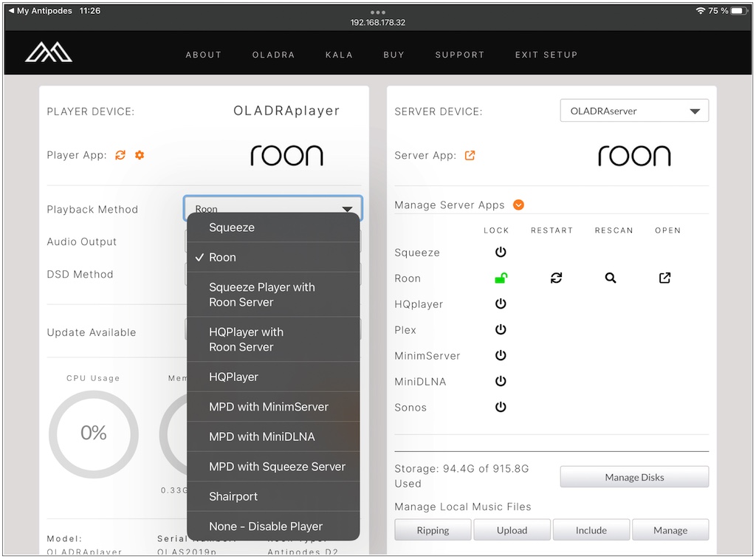Screen dimensions: 756x559
Task: Toggle power for Sonos app
Action: 501,407
